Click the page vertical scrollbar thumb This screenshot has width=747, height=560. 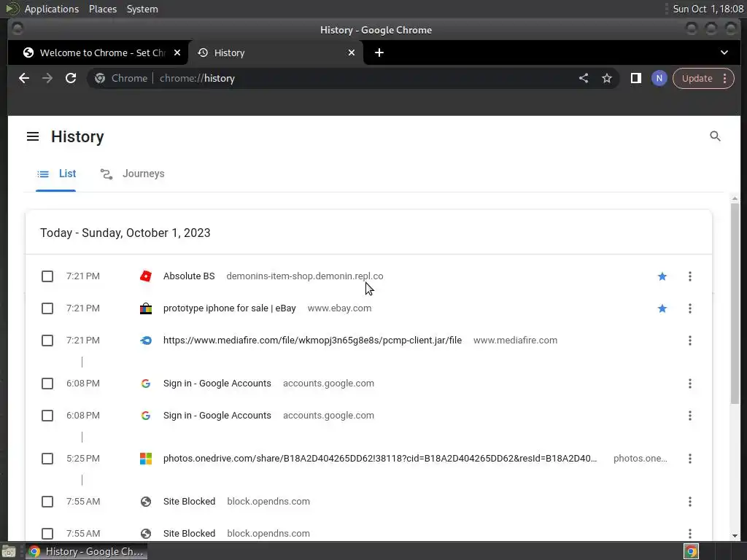pyautogui.click(x=735, y=304)
